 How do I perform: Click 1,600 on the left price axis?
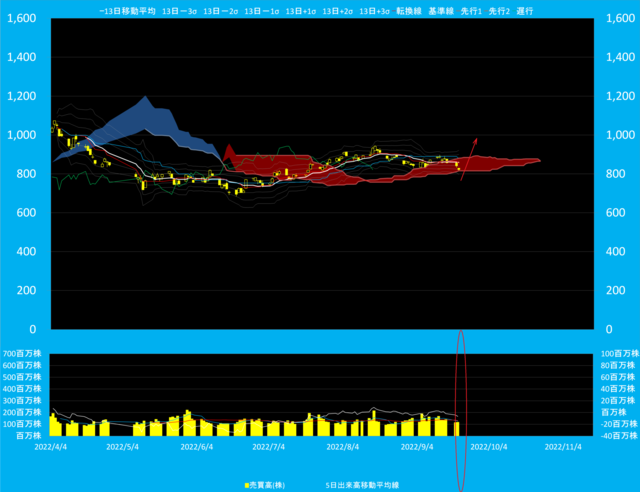(22, 18)
